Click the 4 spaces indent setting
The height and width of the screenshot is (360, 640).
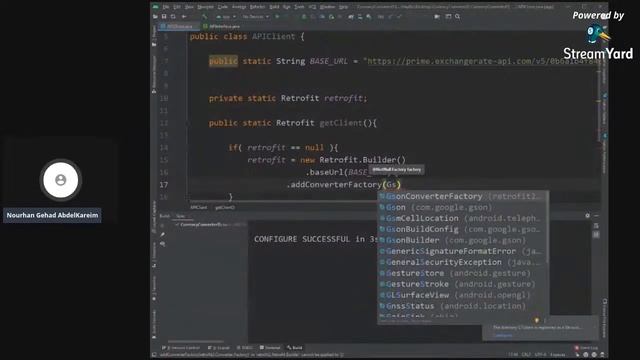pos(558,355)
